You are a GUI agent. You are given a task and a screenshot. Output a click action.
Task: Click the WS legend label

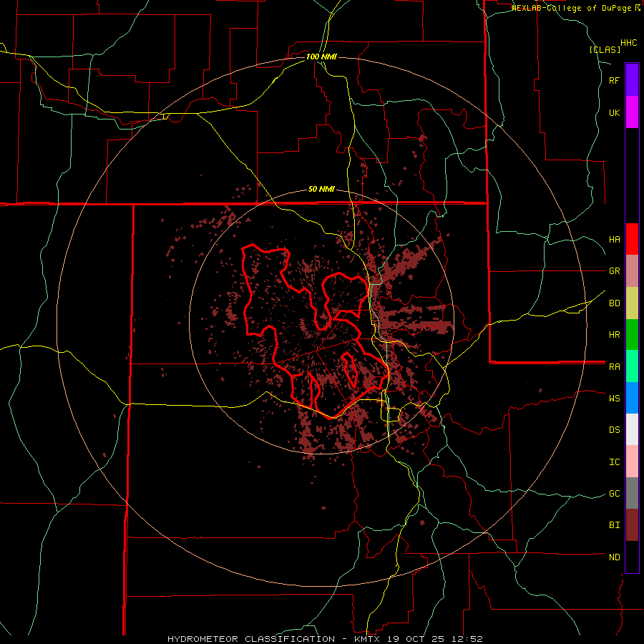coord(615,398)
